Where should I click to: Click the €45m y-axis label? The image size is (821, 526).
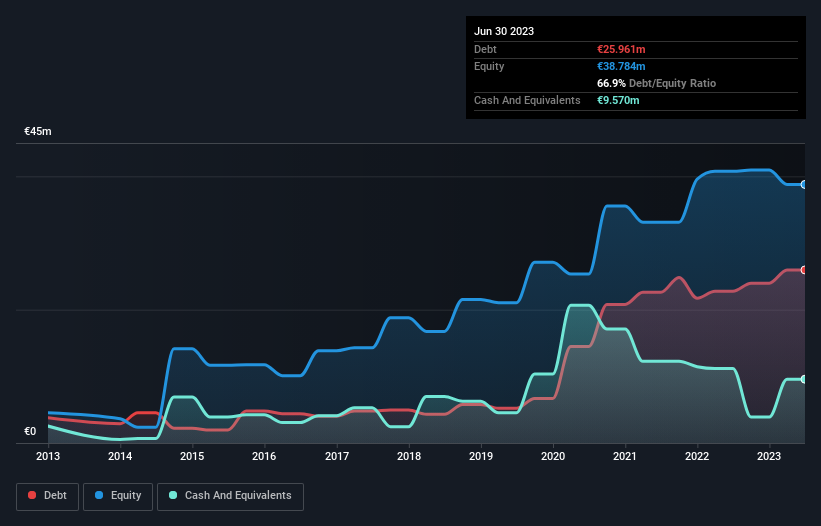38,131
